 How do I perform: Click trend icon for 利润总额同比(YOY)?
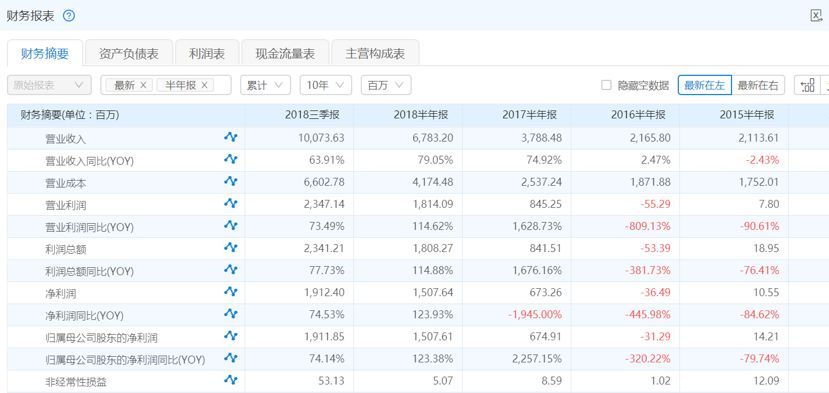[231, 269]
